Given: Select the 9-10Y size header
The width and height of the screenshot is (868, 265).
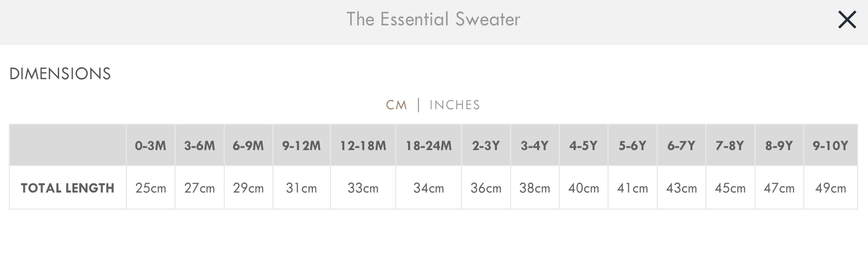Looking at the screenshot, I should click(x=830, y=146).
